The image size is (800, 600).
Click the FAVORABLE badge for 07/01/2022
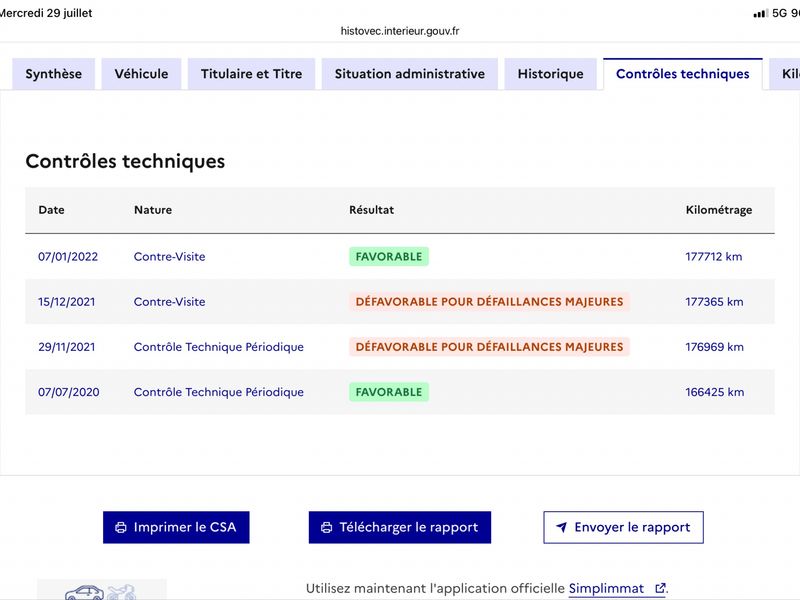(x=389, y=257)
